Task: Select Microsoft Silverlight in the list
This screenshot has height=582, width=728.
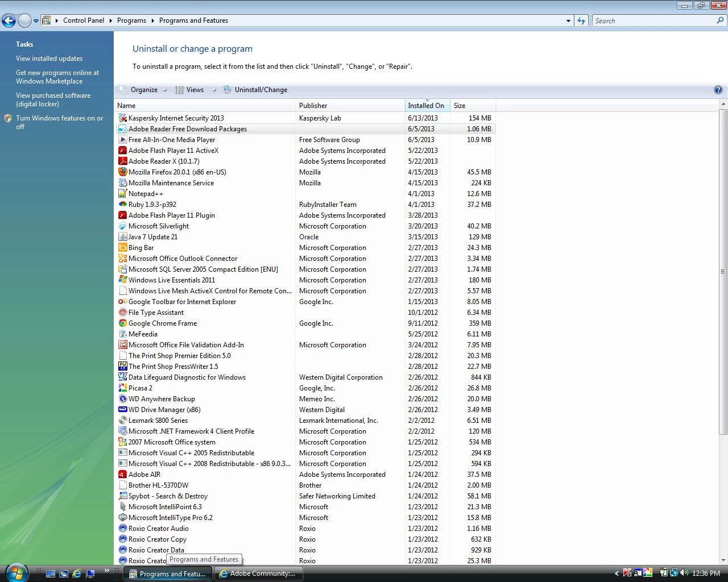Action: pyautogui.click(x=305, y=226)
